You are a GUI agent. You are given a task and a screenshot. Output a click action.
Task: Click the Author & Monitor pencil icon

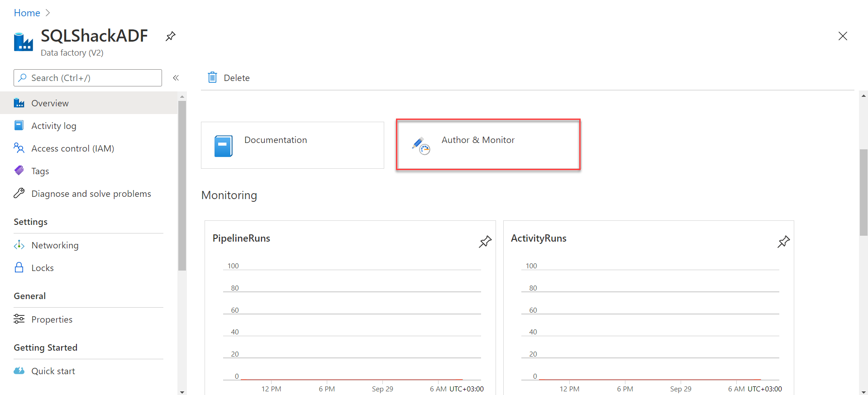click(x=421, y=146)
